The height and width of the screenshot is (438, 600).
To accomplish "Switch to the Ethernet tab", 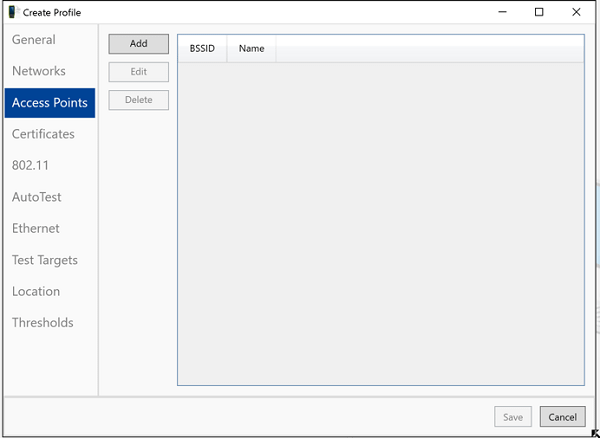I will tap(36, 228).
